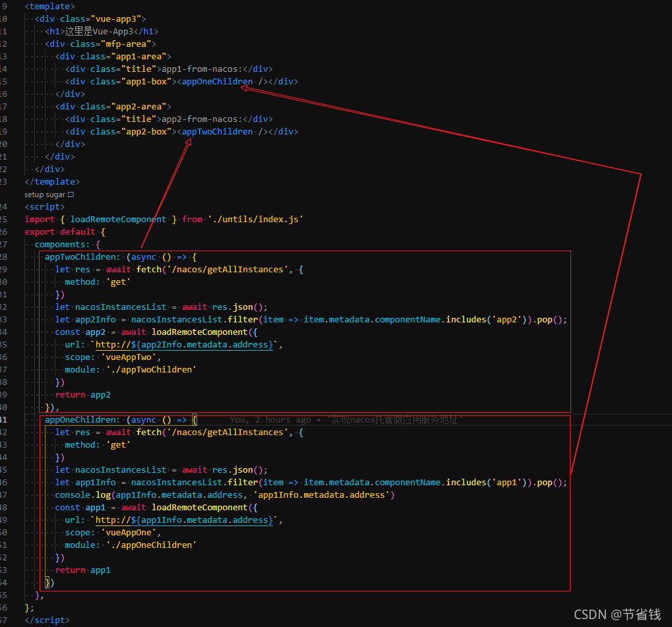Click the scope value 'vueAppTwo'
This screenshot has width=672, height=627.
pyautogui.click(x=129, y=357)
